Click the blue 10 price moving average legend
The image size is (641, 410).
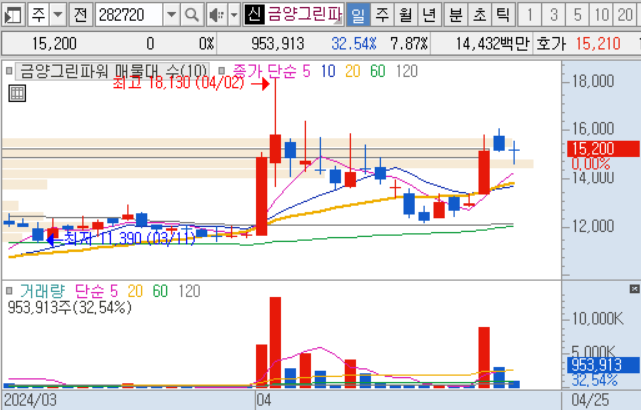[328, 71]
